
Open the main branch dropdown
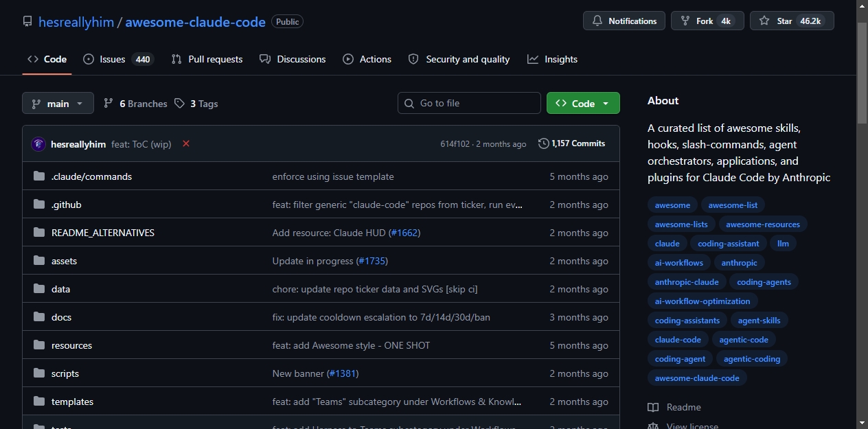coord(58,104)
